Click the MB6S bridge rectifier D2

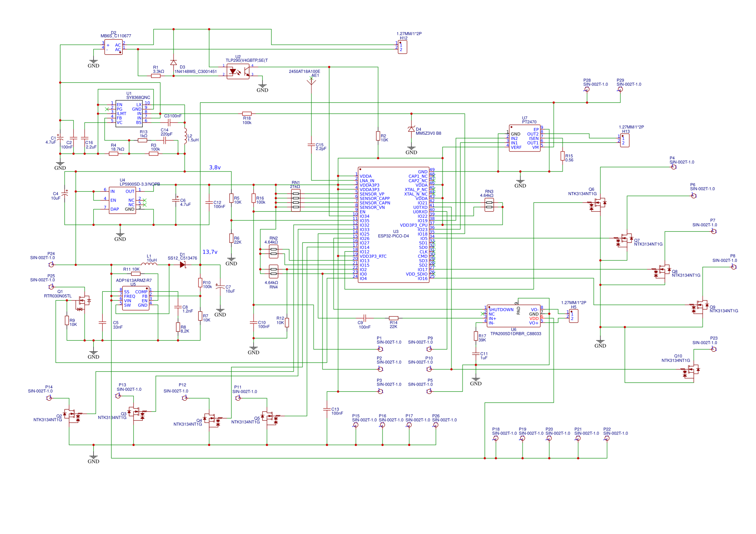coord(113,47)
